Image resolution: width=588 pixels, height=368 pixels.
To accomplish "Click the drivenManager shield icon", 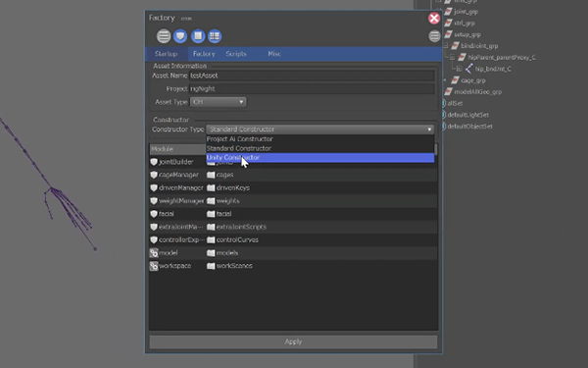I will point(154,187).
